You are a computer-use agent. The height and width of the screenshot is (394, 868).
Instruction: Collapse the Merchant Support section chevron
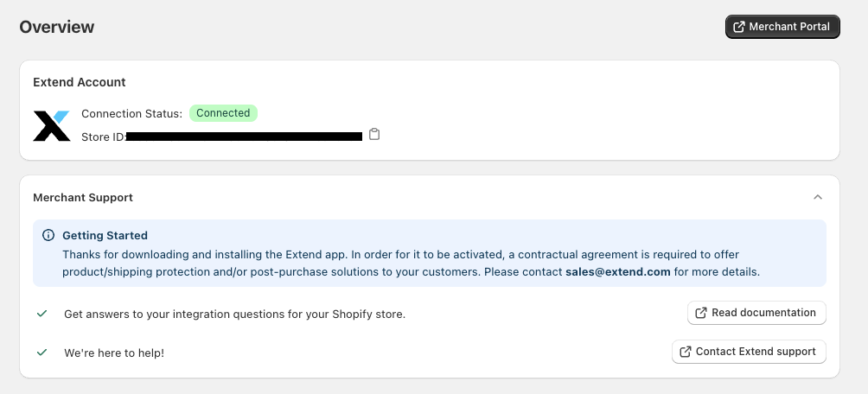coord(818,198)
